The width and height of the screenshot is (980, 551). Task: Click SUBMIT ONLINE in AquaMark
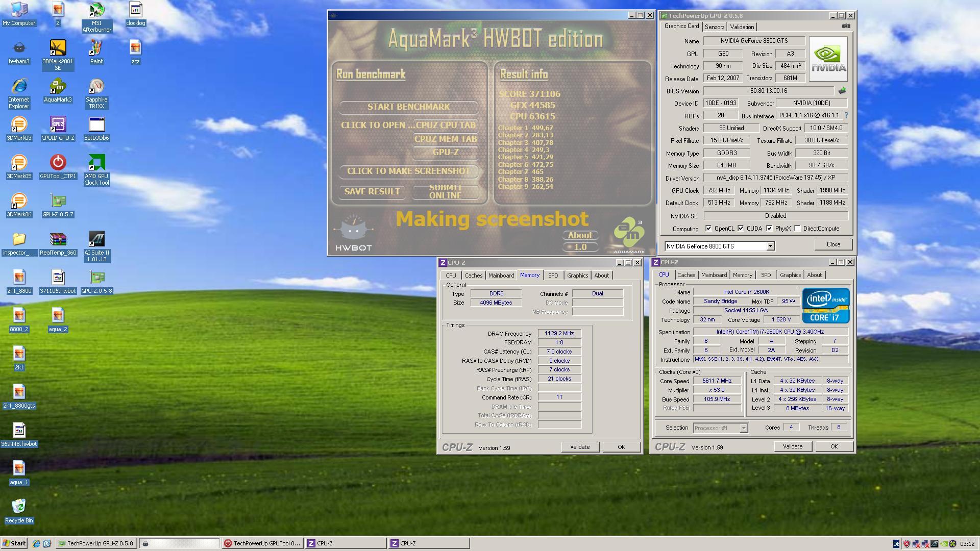445,191
